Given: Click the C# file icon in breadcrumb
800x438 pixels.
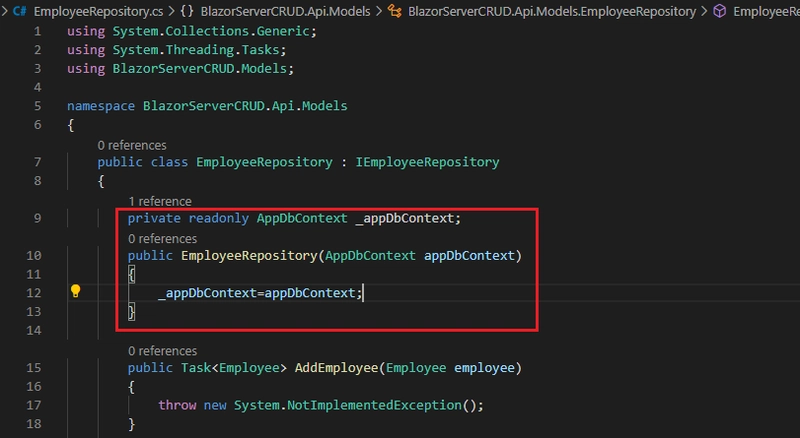Looking at the screenshot, I should (19, 11).
